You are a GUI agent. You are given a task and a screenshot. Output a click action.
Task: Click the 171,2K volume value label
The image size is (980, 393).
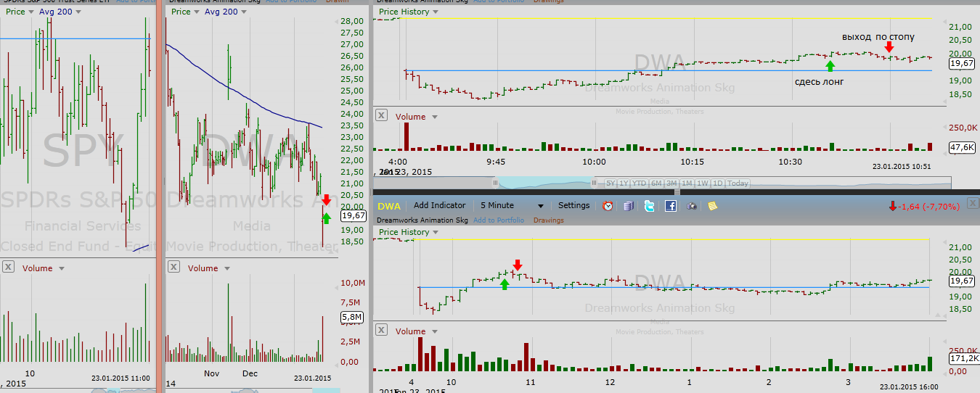(x=963, y=358)
